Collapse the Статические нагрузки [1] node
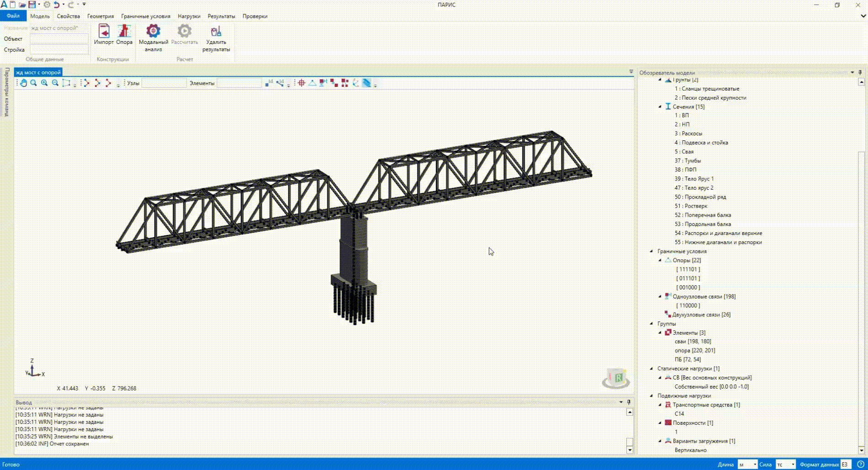Screen dimensions: 868x470 (x=651, y=369)
